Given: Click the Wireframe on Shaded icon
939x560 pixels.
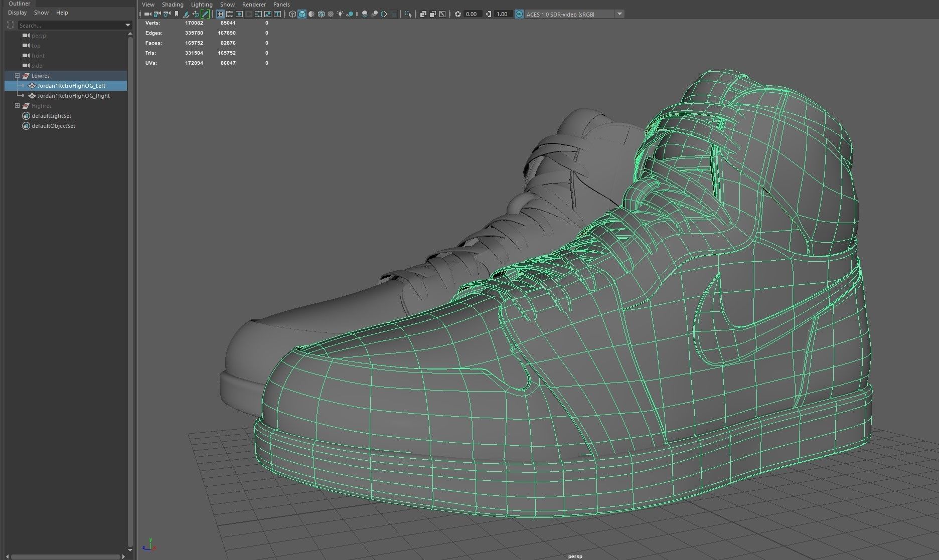Looking at the screenshot, I should tap(321, 14).
